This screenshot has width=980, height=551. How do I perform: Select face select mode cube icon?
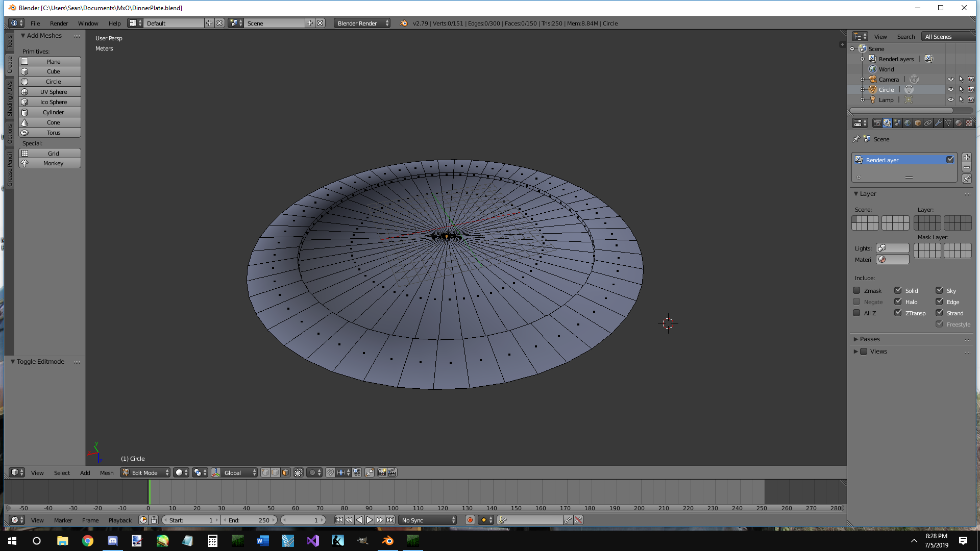click(x=285, y=472)
